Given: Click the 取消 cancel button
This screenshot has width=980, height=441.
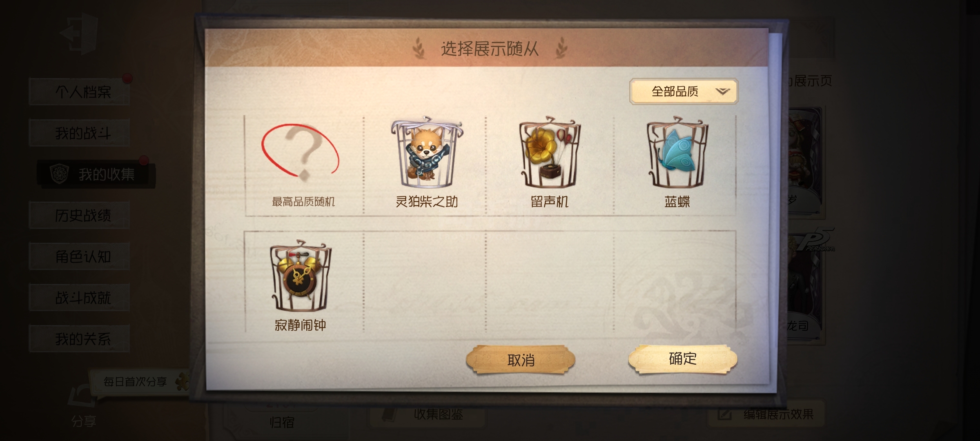Looking at the screenshot, I should point(521,360).
